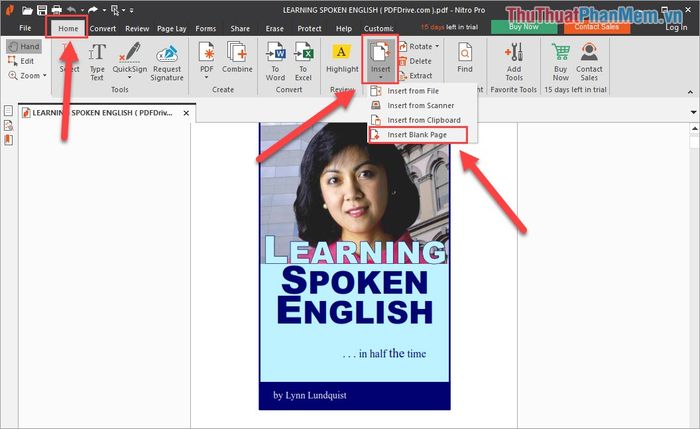Click the Learning Spoken English cover page
The height and width of the screenshot is (429, 700).
coord(354,267)
